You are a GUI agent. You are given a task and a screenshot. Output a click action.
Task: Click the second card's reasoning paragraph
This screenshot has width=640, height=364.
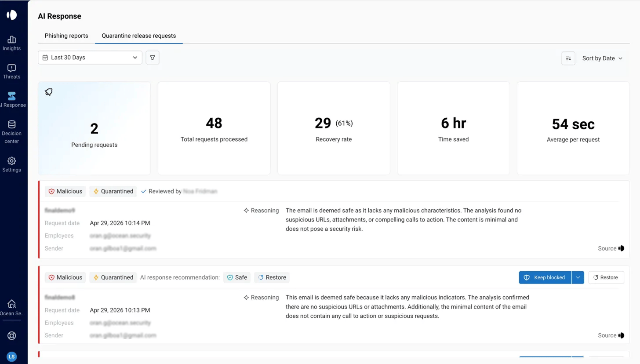point(407,307)
